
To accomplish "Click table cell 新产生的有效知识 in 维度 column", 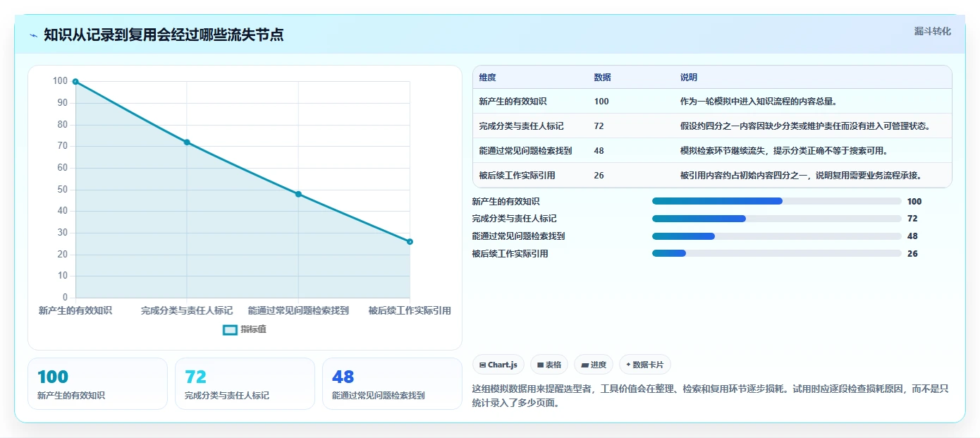I will (513, 102).
